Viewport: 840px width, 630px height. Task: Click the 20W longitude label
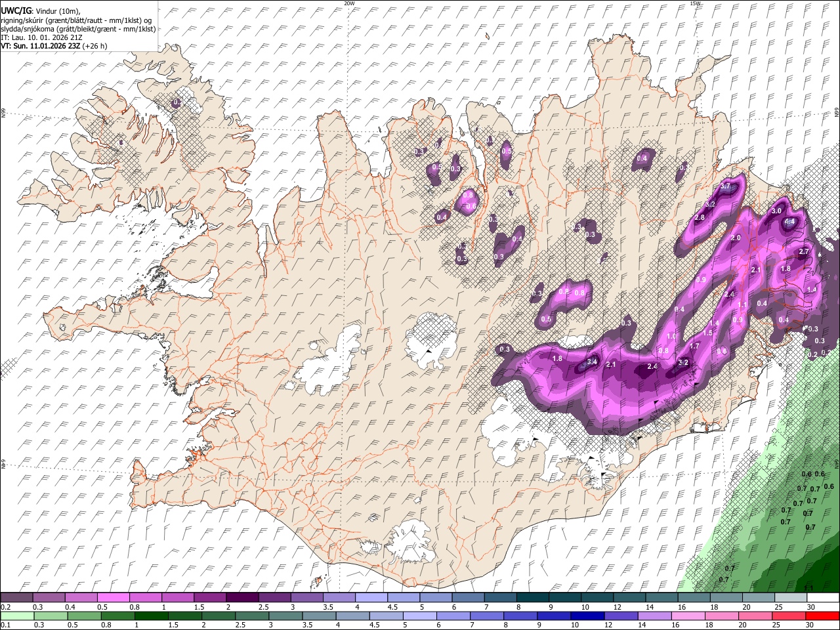[x=349, y=3]
